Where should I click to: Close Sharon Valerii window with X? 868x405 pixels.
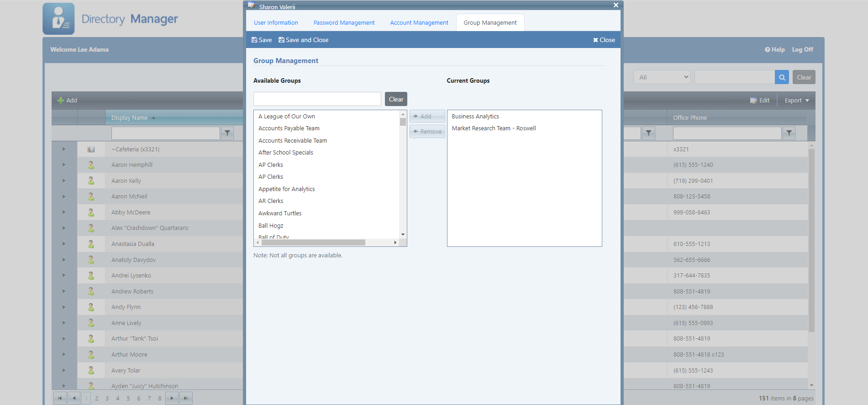pyautogui.click(x=616, y=5)
